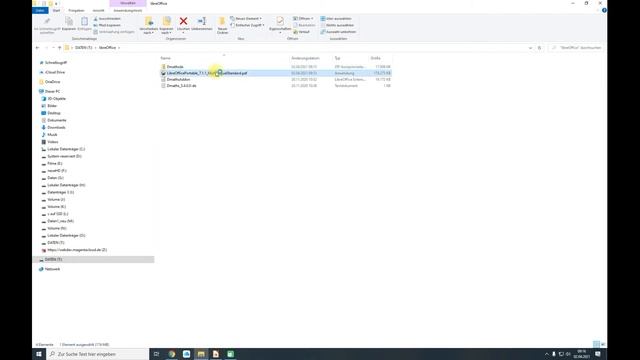
Task: Open the Öffnen dropdown in the ribbon
Action: click(303, 19)
